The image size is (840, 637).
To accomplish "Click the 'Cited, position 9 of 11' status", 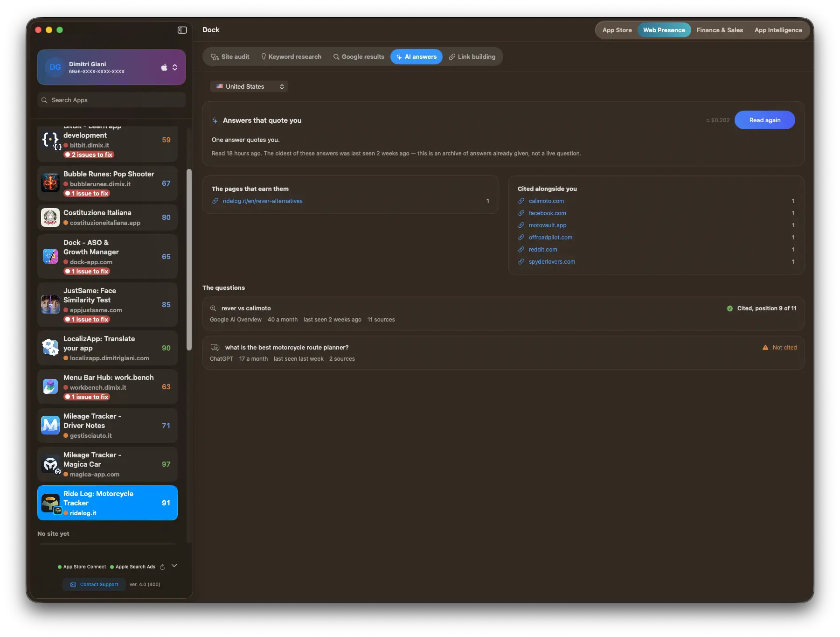I will (762, 308).
